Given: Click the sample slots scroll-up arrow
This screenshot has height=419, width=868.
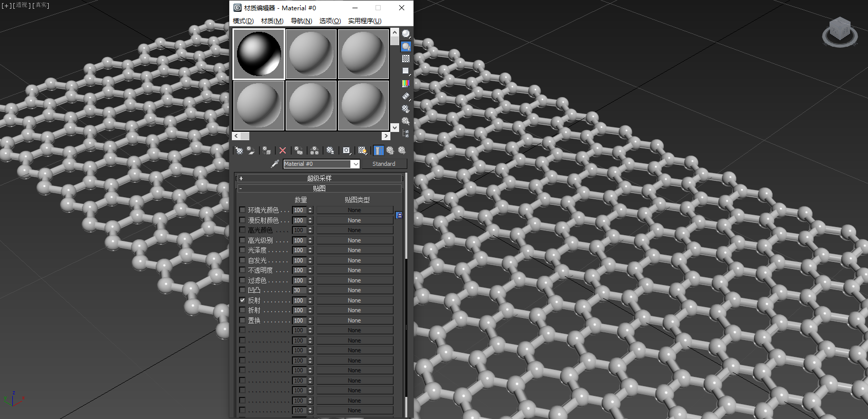Looking at the screenshot, I should (394, 32).
